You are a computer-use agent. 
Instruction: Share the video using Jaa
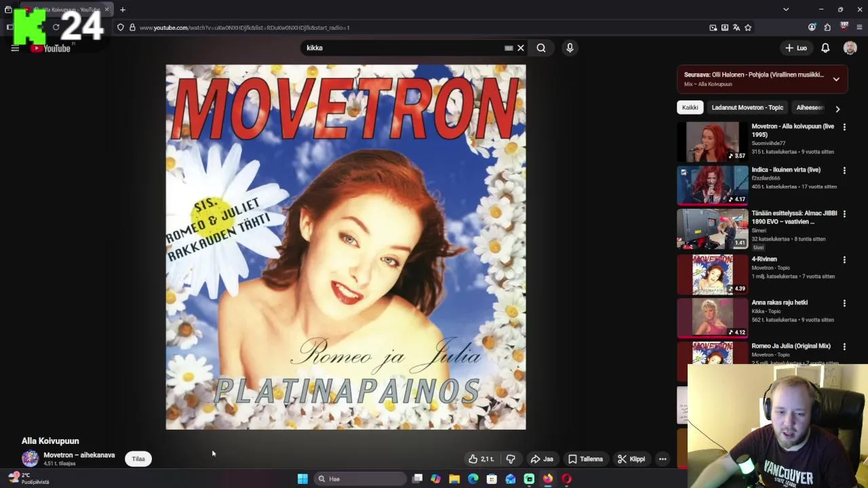(542, 459)
